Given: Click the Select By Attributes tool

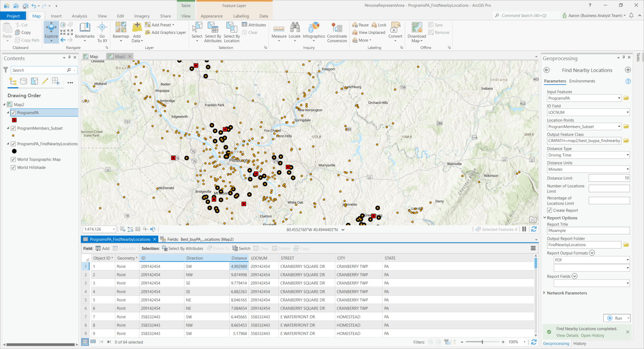Looking at the screenshot, I should 213,32.
